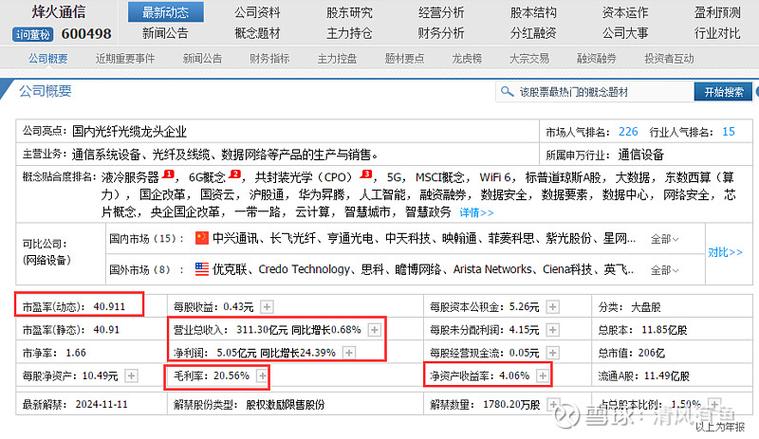
Task: Click the 6G概念 concept link
Action: (x=207, y=178)
